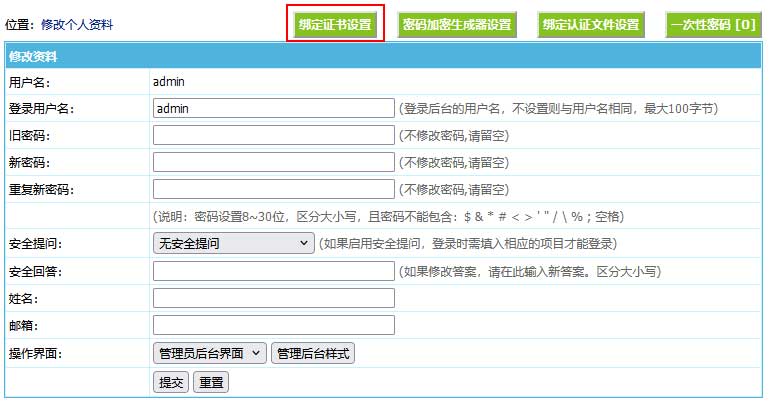This screenshot has height=412, width=770.
Task: Submit the form with 提交
Action: point(171,381)
